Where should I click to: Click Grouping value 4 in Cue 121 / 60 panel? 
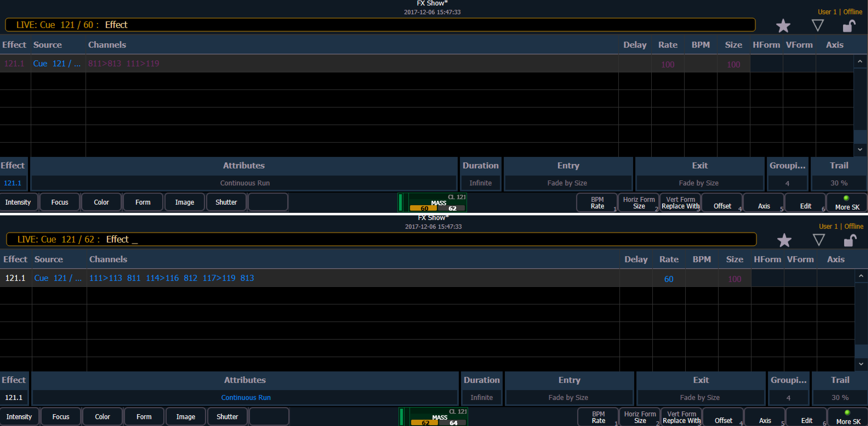(x=787, y=183)
